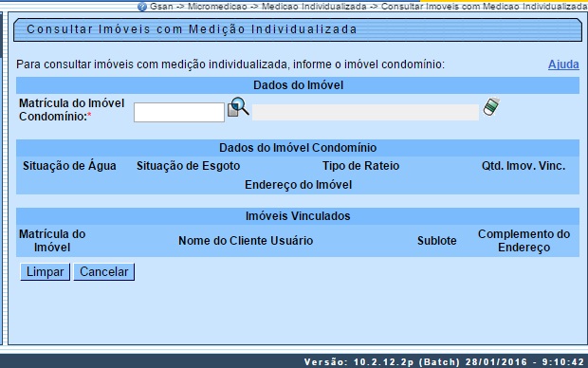The image size is (588, 368).
Task: Click the 'Sublote' column header
Action: click(437, 241)
